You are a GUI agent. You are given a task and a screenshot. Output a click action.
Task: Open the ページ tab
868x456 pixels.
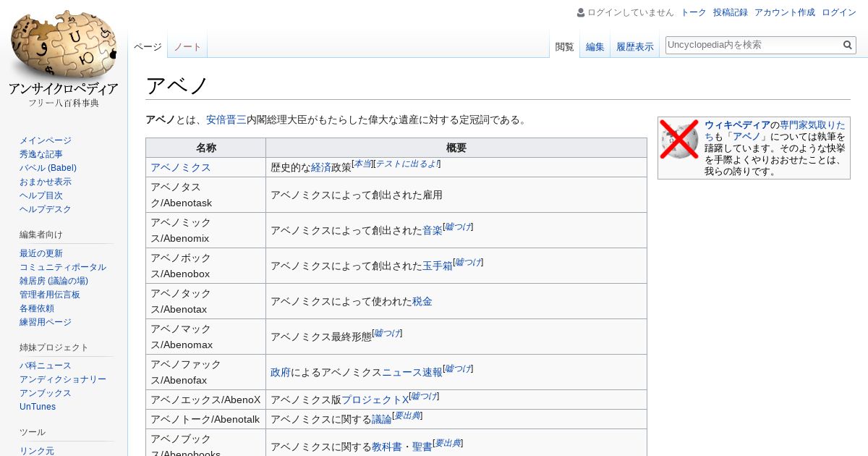click(148, 46)
